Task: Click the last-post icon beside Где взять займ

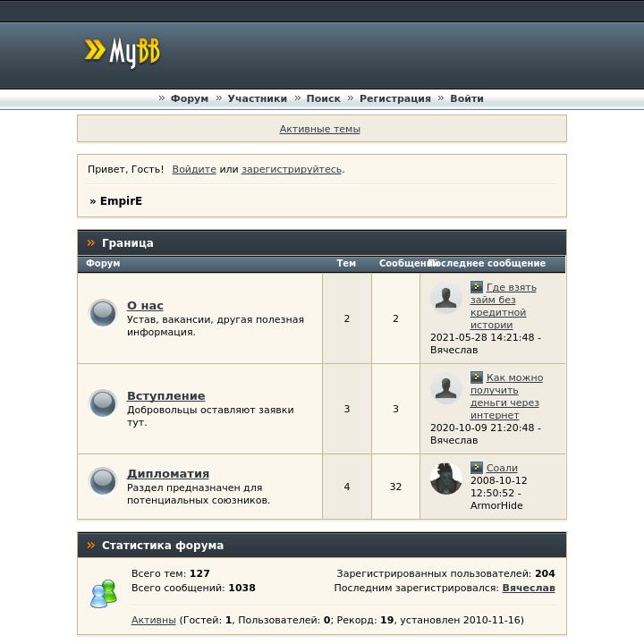Action: [477, 287]
